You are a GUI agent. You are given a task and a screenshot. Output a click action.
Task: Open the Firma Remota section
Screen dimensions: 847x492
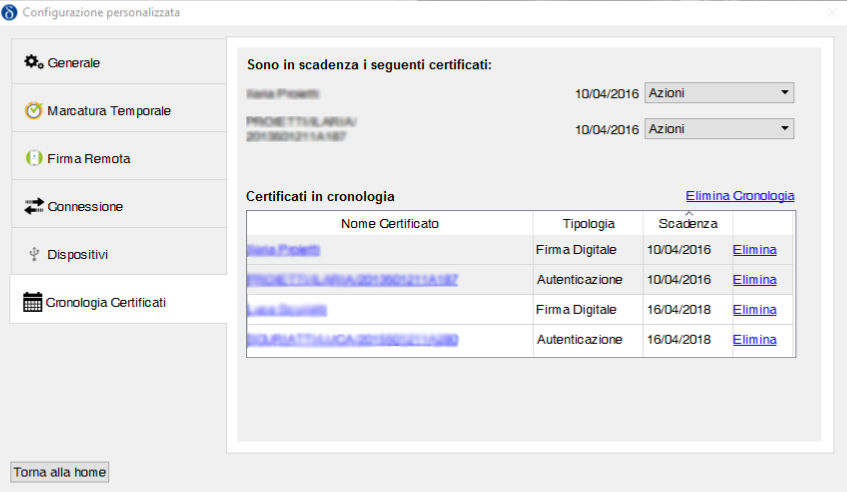(119, 158)
